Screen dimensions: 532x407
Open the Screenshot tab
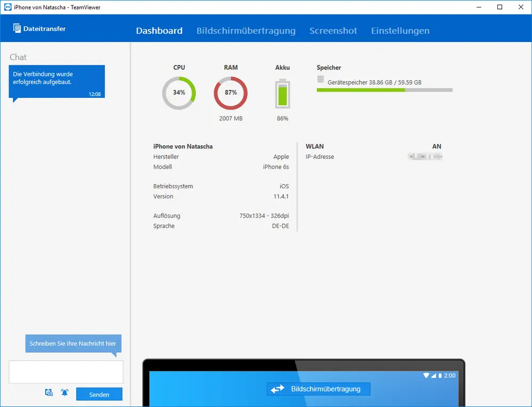[333, 30]
